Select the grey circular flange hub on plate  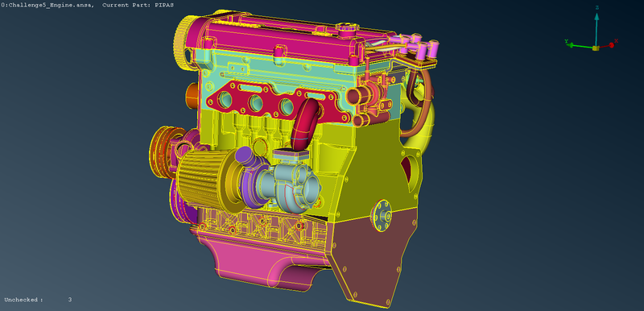(x=381, y=215)
